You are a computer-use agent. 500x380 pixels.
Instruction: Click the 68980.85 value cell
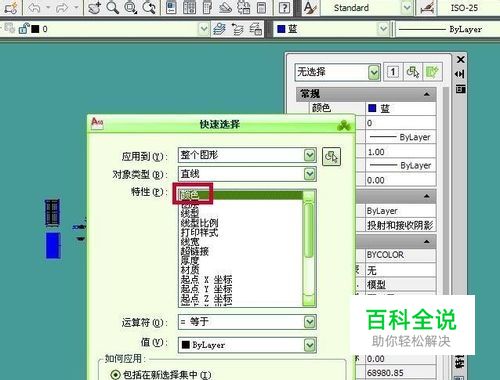pyautogui.click(x=401, y=372)
